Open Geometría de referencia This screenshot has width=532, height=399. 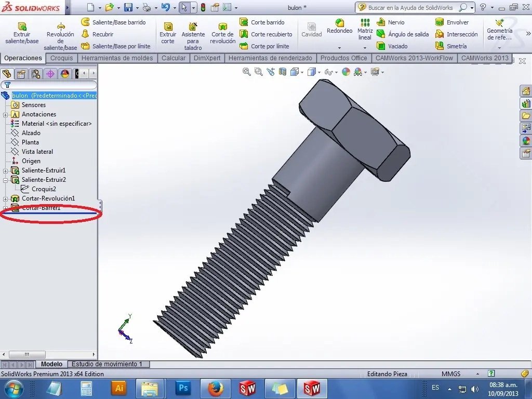(x=499, y=30)
